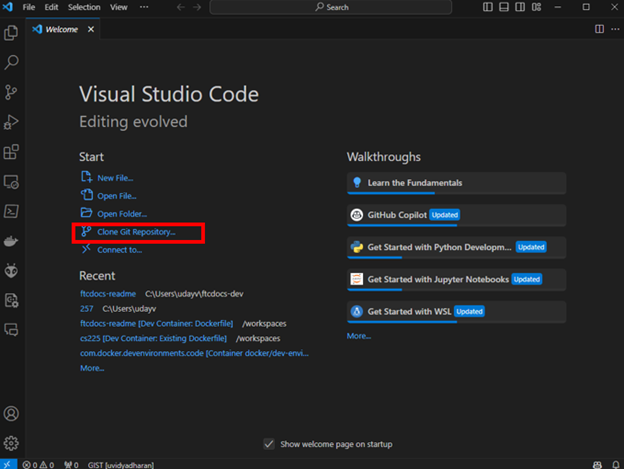Open the Source Control view
The width and height of the screenshot is (624, 469).
[x=12, y=92]
